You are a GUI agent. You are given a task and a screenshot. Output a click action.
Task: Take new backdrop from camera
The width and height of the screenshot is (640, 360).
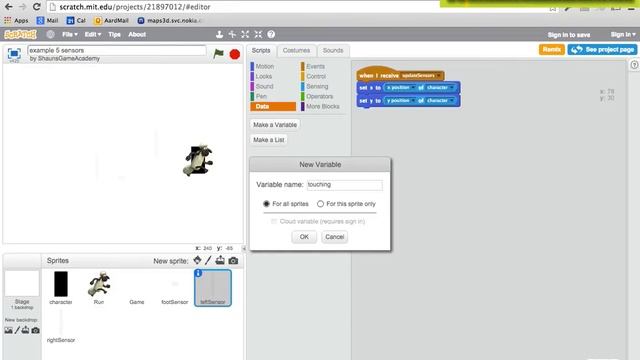click(36, 330)
